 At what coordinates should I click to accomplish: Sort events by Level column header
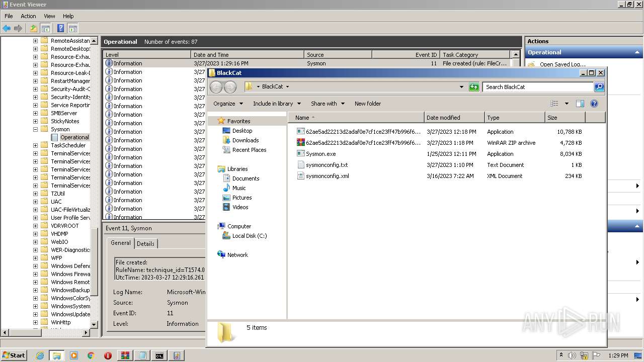pos(147,55)
